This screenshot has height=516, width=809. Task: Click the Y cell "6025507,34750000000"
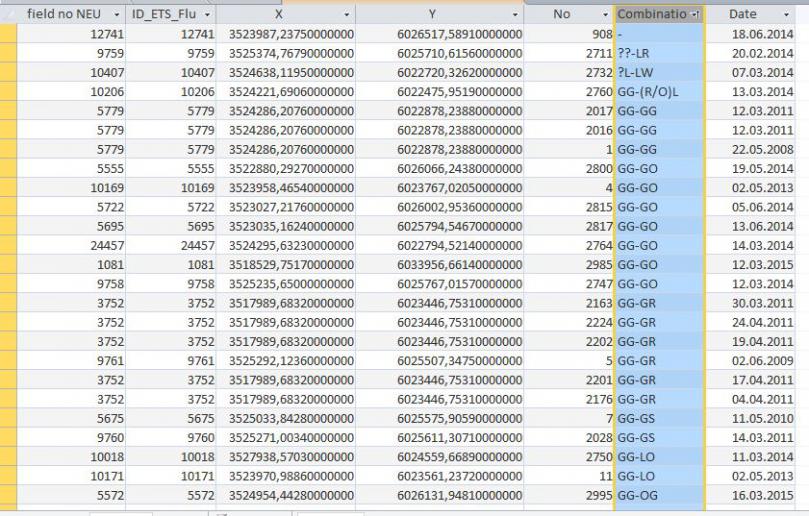[440, 361]
